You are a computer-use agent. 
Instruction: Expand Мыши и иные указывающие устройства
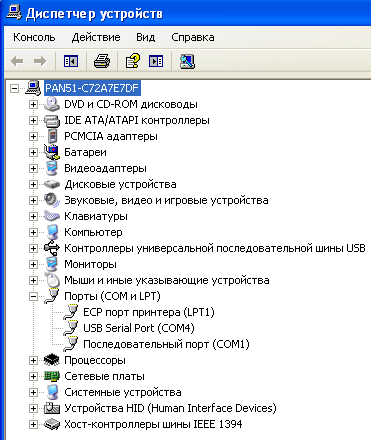33,281
